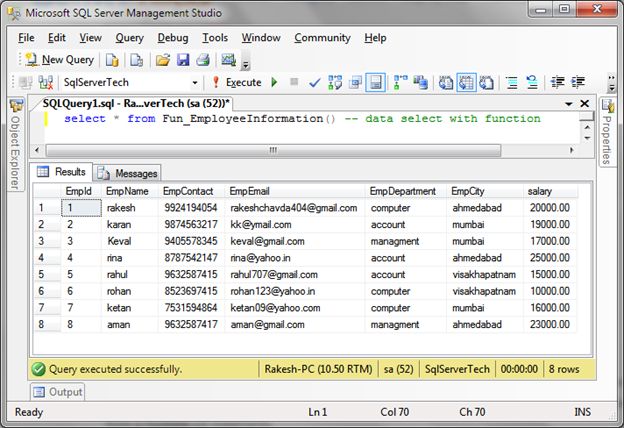The width and height of the screenshot is (624, 428).
Task: Click the editor scroll down arrow
Action: (587, 138)
